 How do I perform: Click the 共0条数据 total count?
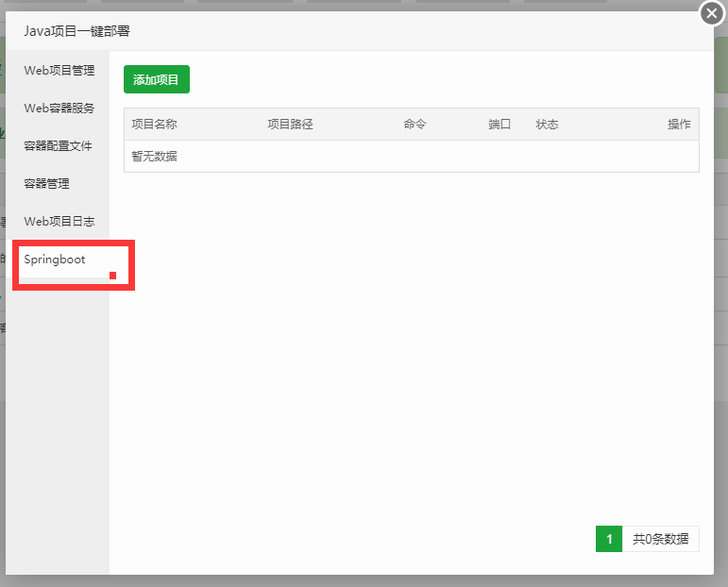(661, 539)
